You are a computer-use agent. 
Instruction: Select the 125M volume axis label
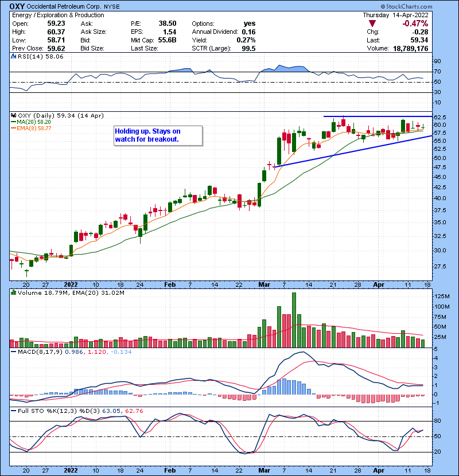point(442,296)
